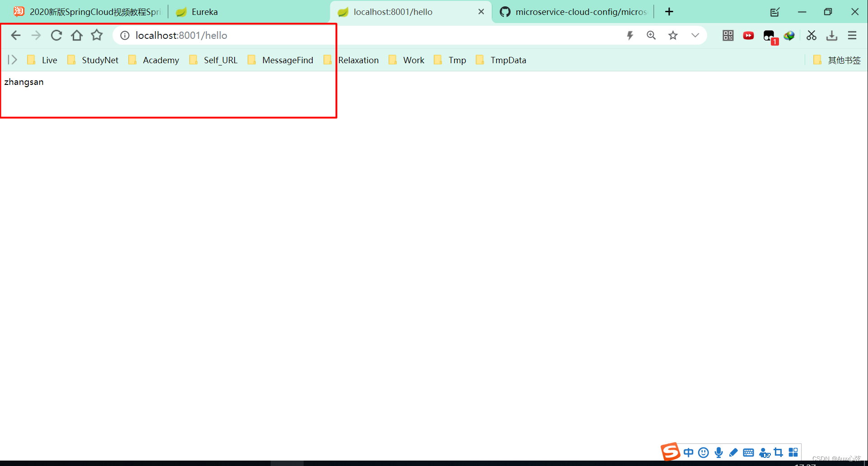
Task: Switch to the Eureka tab
Action: [x=203, y=12]
